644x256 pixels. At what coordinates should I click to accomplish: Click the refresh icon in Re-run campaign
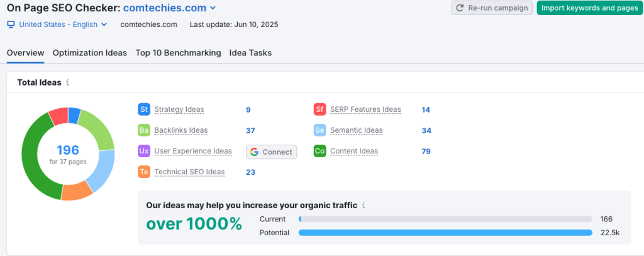[460, 8]
